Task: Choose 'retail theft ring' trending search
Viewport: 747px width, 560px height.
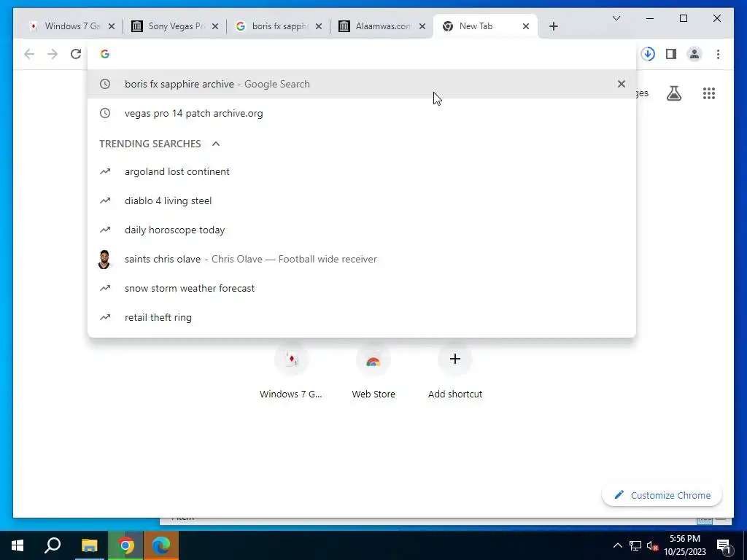Action: click(x=362, y=317)
